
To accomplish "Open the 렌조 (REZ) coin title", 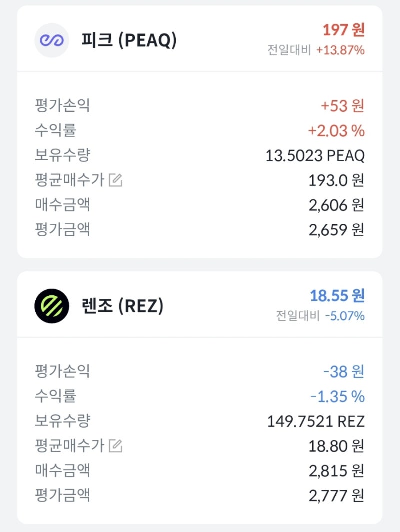I will point(122,306).
